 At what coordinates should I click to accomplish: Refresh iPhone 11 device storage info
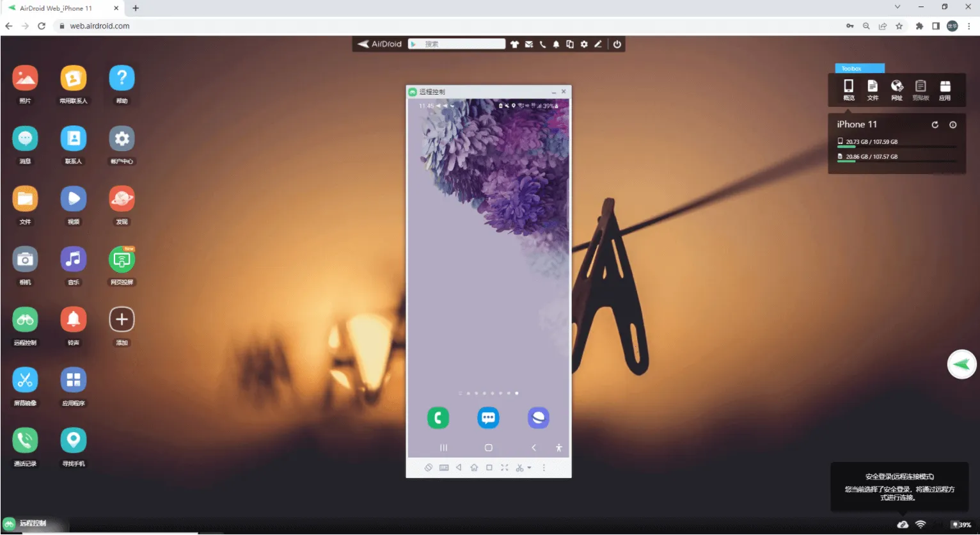pos(935,124)
